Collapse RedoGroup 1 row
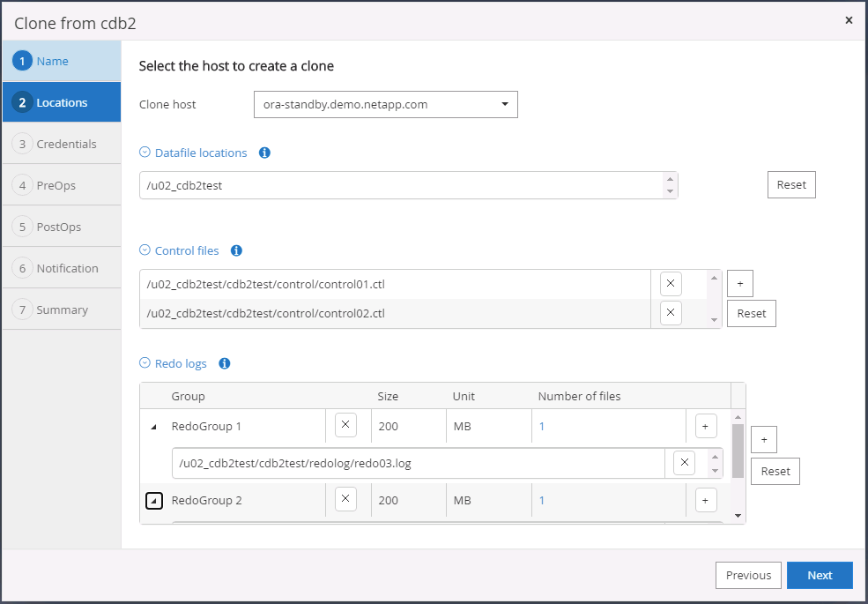The width and height of the screenshot is (868, 604). click(x=154, y=427)
